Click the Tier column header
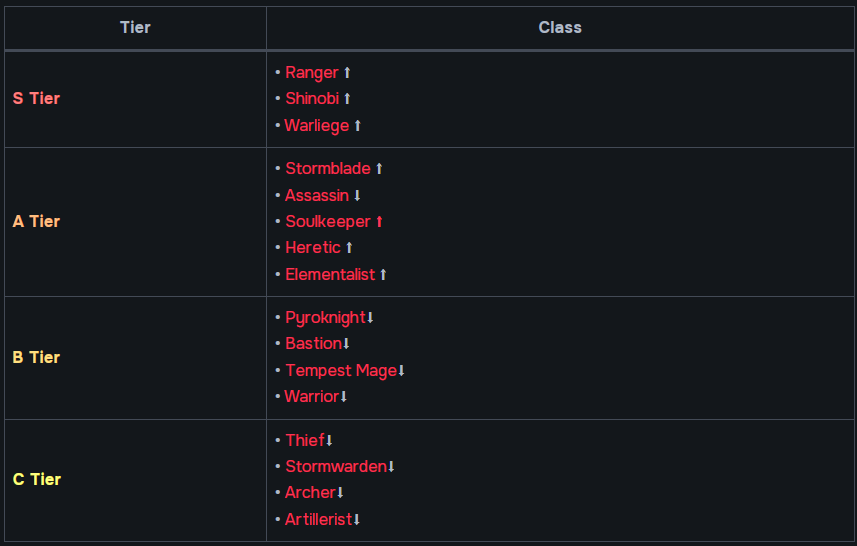This screenshot has width=857, height=546. click(135, 27)
